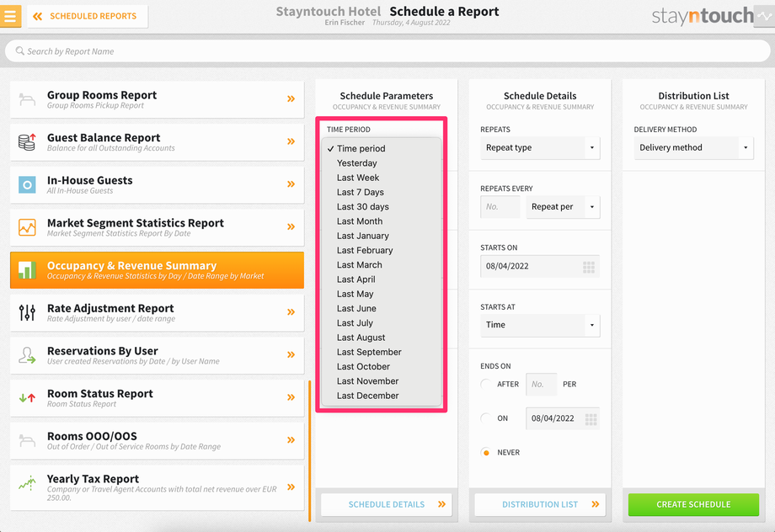Expand Reservations By User chevron
775x532 pixels.
291,354
